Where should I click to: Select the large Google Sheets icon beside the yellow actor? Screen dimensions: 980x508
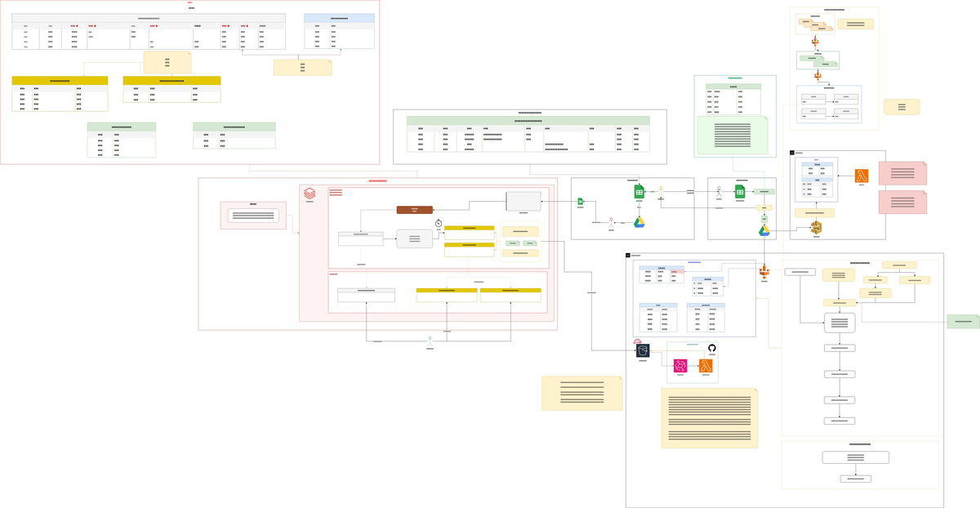[x=639, y=191]
